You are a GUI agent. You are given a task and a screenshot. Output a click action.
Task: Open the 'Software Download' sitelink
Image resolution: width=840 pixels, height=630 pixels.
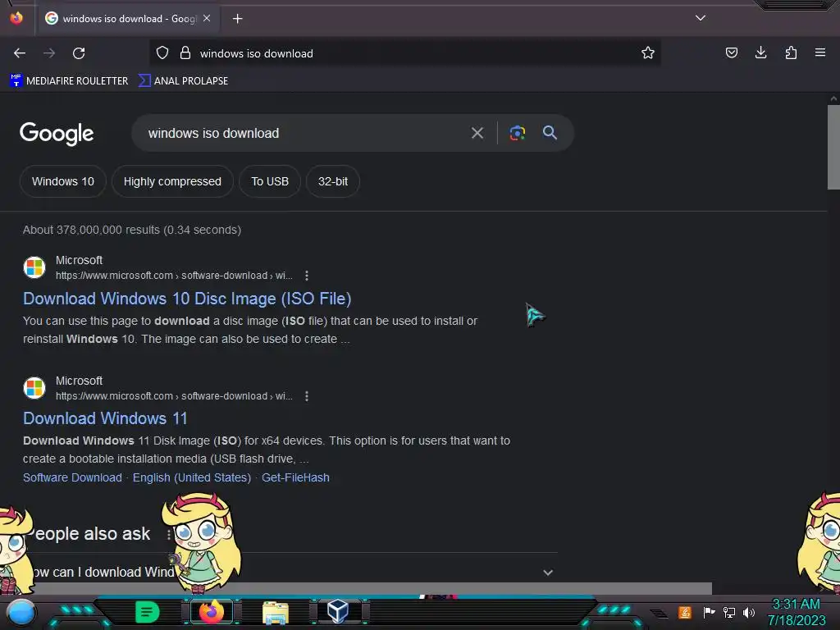(72, 477)
